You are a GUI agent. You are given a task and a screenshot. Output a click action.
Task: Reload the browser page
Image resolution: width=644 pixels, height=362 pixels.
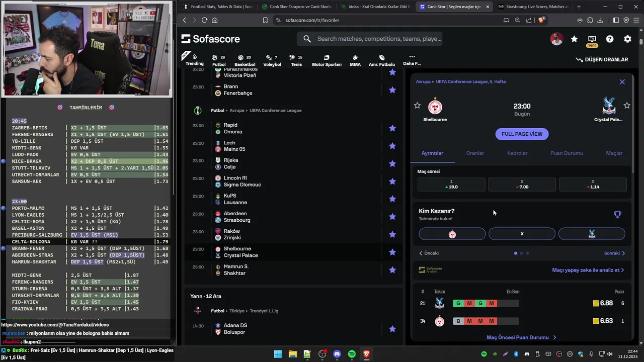(x=204, y=20)
